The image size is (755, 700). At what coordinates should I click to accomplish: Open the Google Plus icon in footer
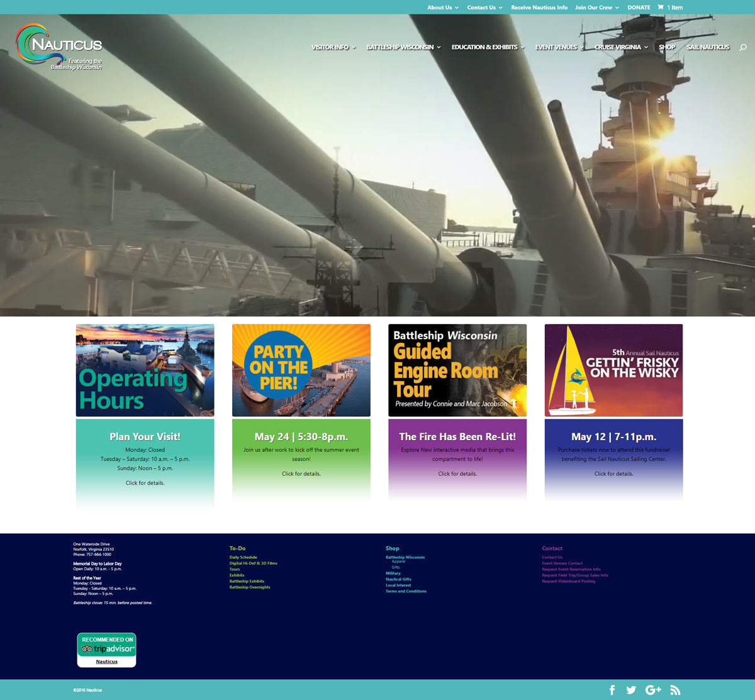pos(653,690)
